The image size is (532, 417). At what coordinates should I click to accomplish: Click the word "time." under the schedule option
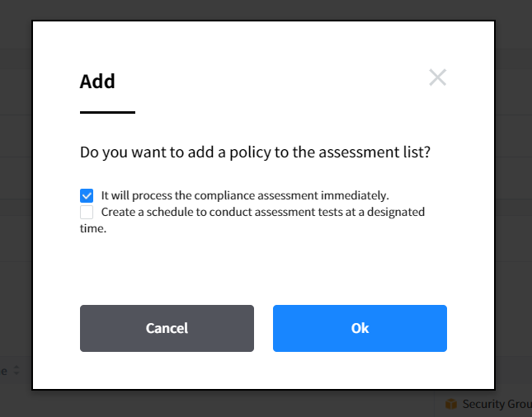point(93,228)
